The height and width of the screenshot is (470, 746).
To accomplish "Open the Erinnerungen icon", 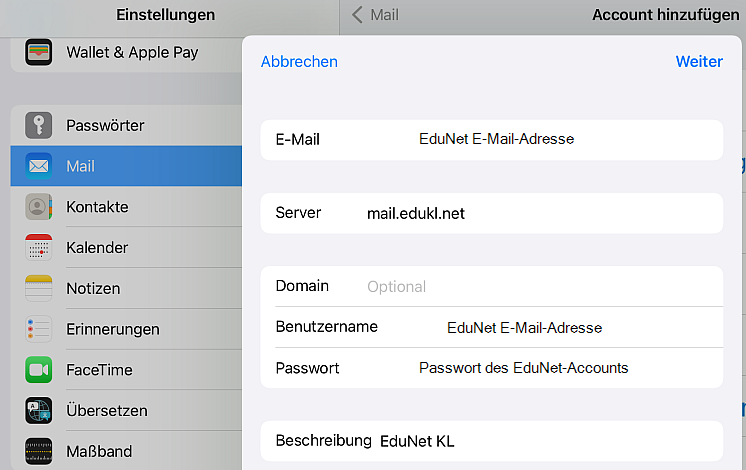I will [39, 329].
